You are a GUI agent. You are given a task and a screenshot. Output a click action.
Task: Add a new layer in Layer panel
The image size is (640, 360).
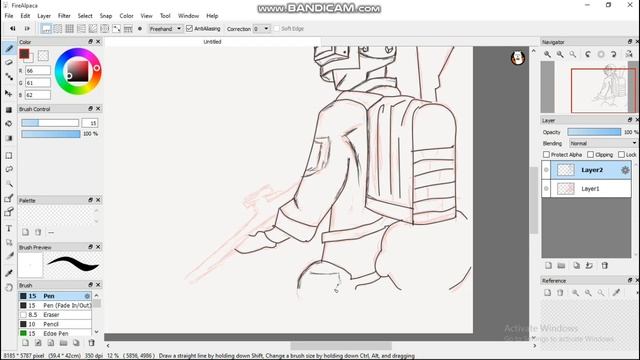[548, 266]
